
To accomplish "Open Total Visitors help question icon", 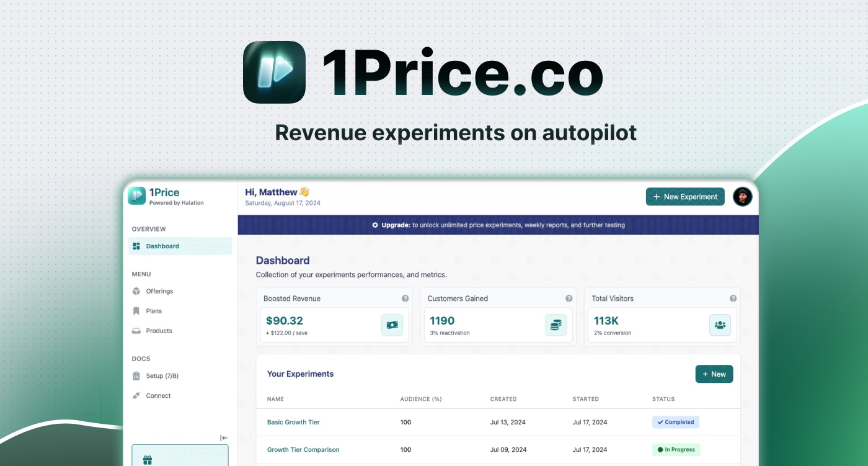I will [733, 298].
